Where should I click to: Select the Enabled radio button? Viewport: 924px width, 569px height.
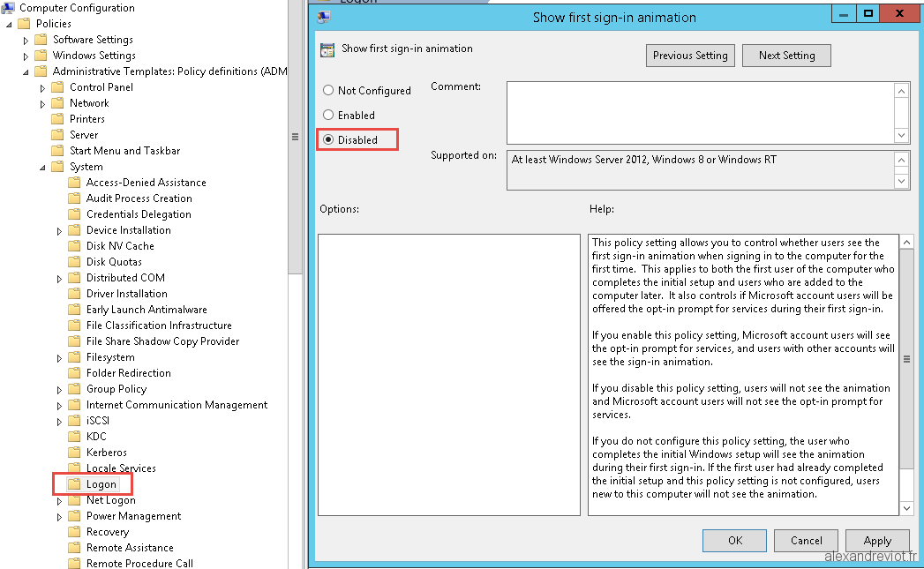(x=327, y=115)
